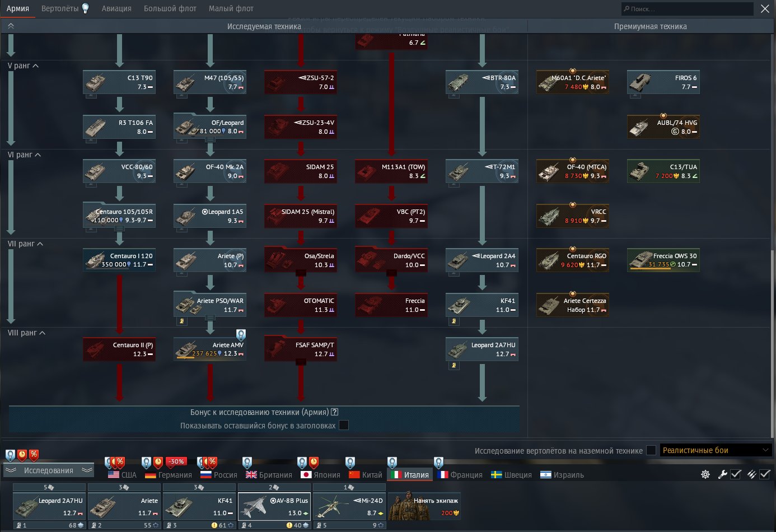This screenshot has width=776, height=532.
Task: Choose the Leopard 1A5 tank
Action: 210,216
